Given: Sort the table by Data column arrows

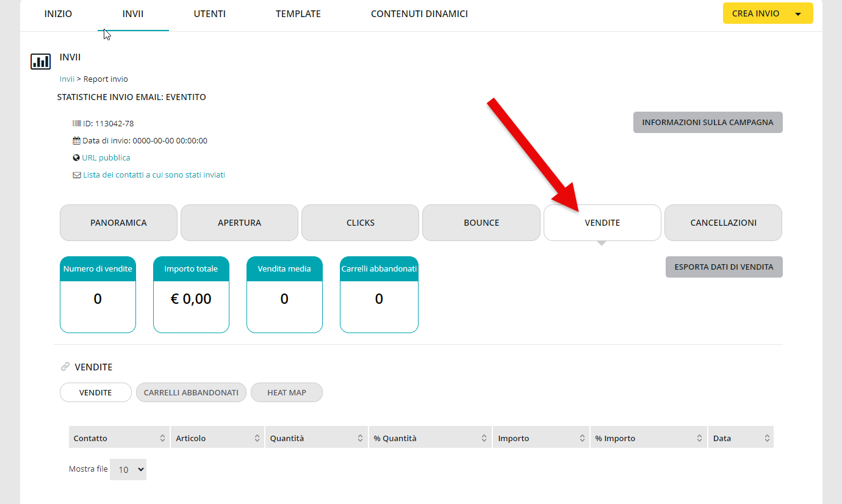Looking at the screenshot, I should point(767,438).
